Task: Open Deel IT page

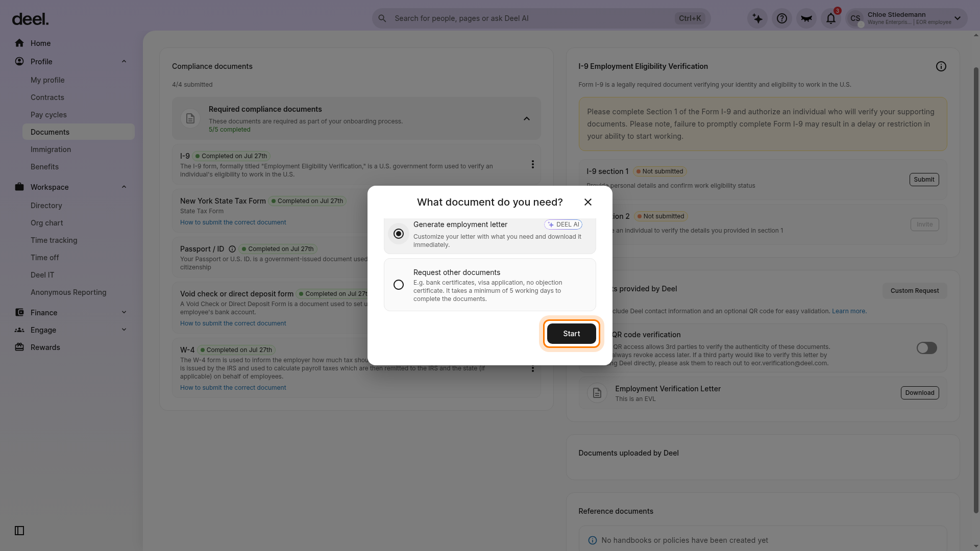Action: coord(42,275)
